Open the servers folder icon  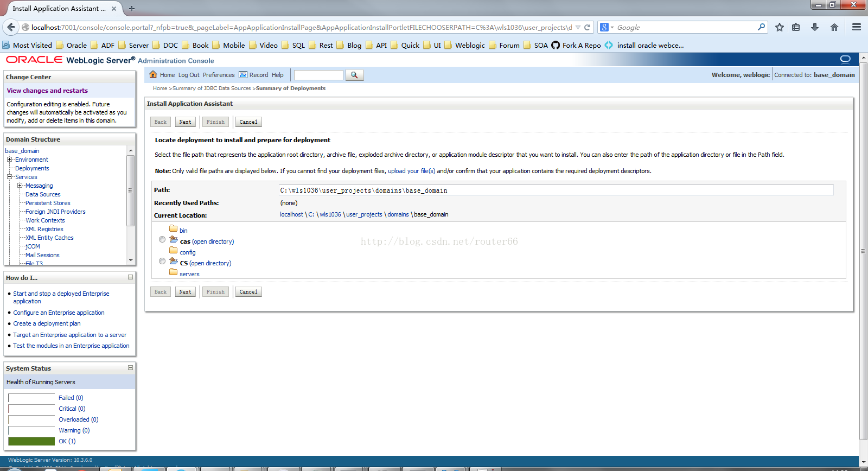[174, 272]
